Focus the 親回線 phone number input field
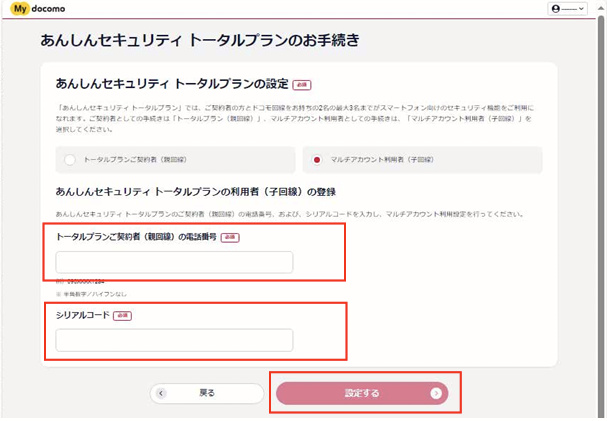 pos(174,262)
